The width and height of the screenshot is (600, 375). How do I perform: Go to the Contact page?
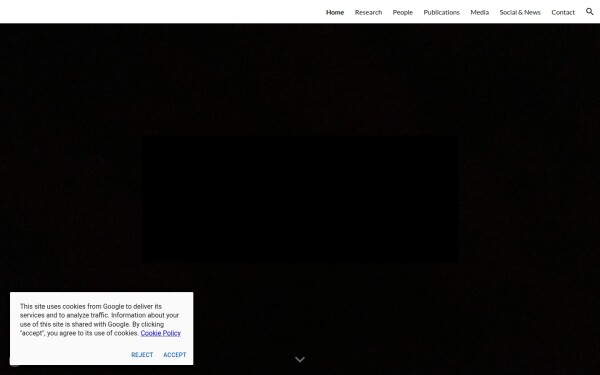click(x=563, y=12)
